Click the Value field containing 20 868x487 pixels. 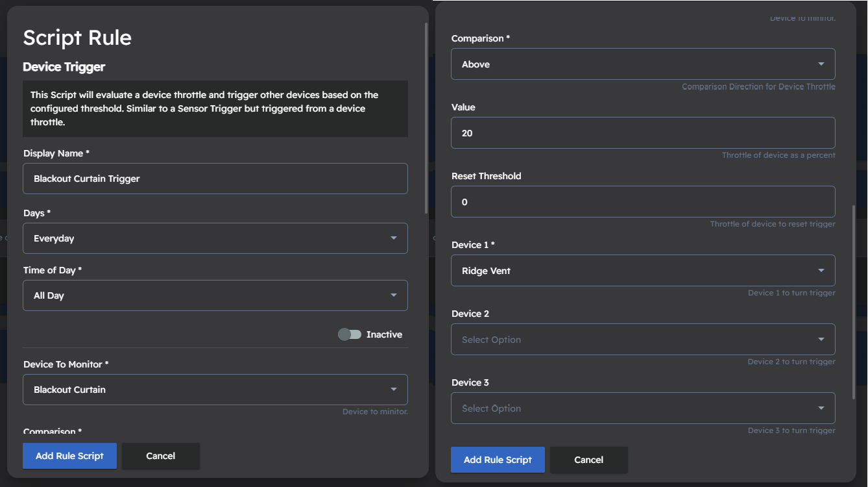coord(643,132)
